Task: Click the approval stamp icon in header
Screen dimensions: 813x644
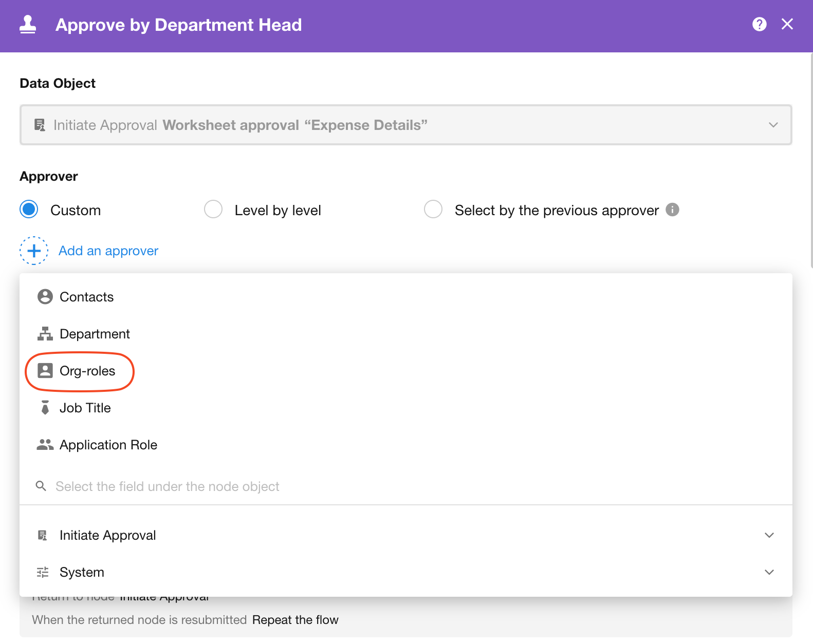Action: (x=28, y=25)
